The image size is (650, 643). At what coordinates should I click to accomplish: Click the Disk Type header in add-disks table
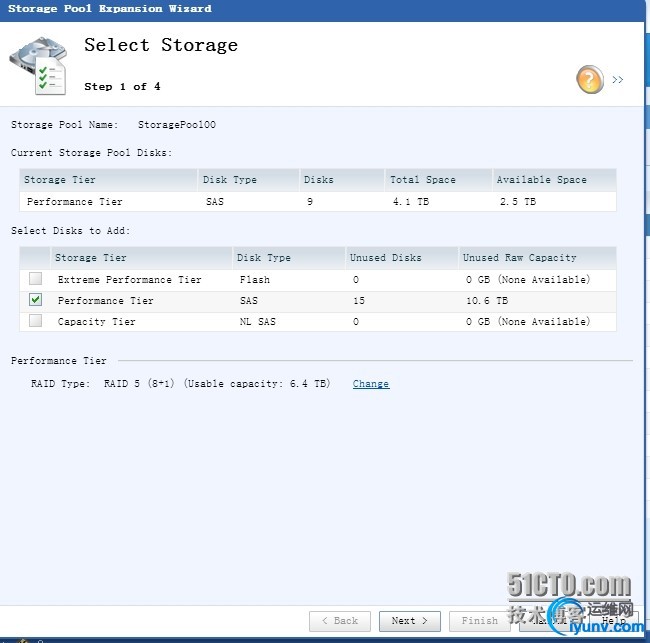click(263, 258)
